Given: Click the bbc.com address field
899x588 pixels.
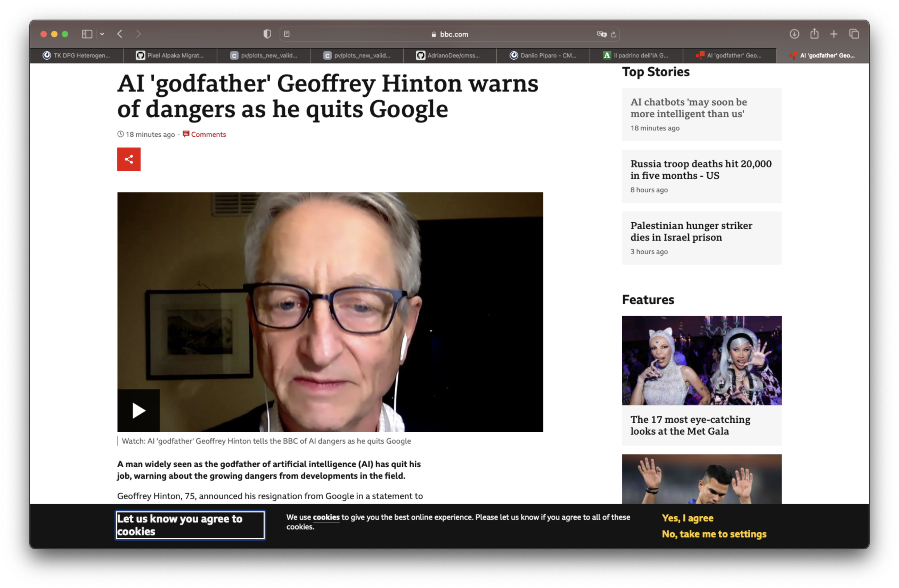Looking at the screenshot, I should (x=449, y=34).
